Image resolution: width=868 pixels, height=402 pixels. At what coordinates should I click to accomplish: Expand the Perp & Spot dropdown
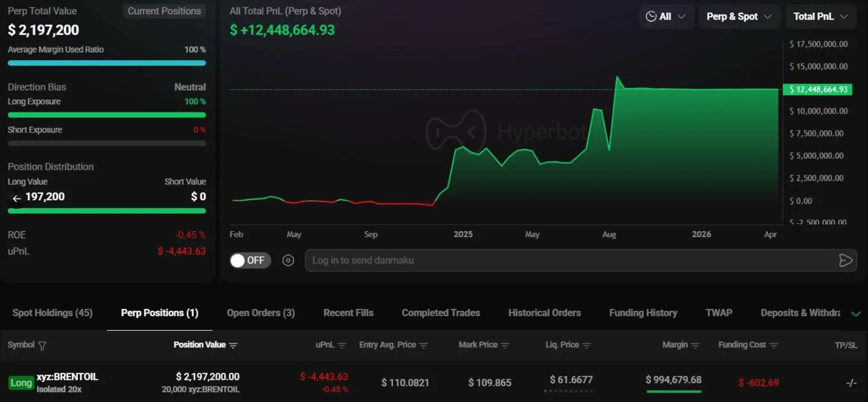coord(739,17)
